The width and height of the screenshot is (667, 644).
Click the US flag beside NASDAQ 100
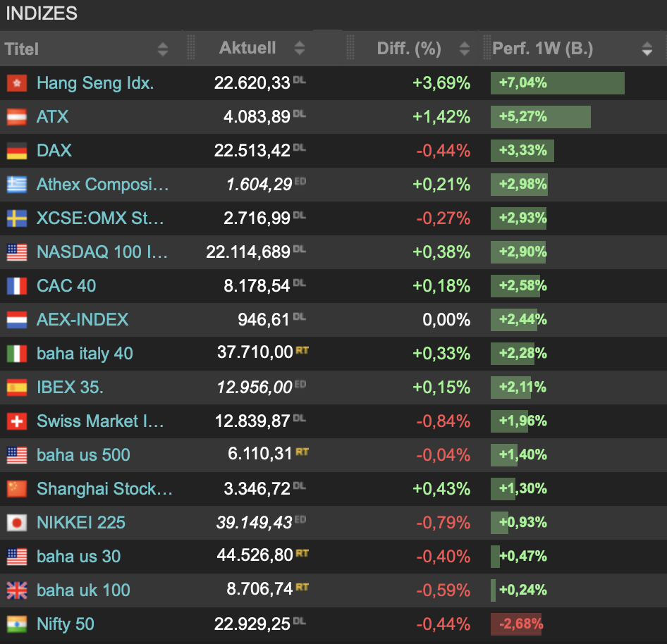17,252
